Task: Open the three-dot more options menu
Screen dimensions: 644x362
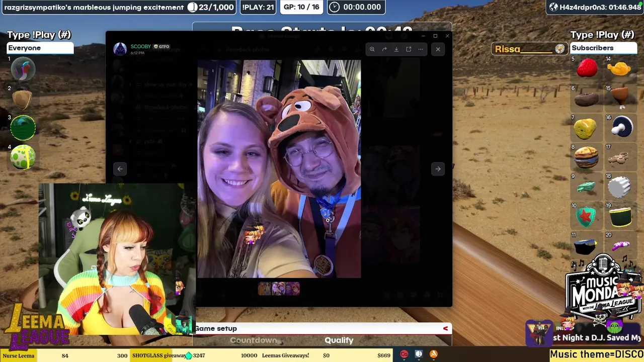Action: coord(421,49)
